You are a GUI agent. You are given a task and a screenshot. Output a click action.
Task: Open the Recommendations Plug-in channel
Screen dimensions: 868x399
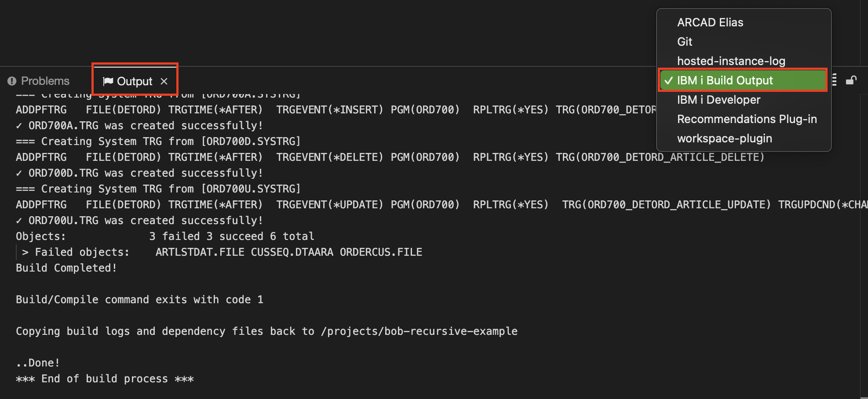[x=747, y=119]
